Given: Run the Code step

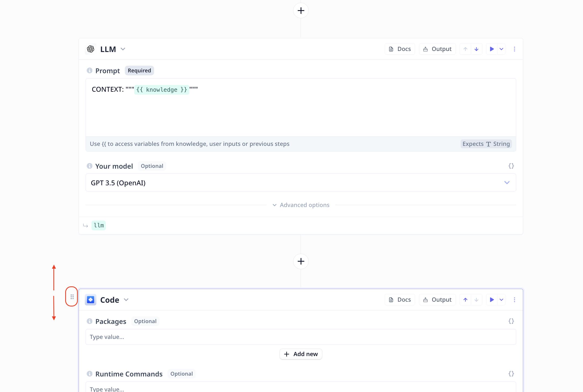Looking at the screenshot, I should click(x=492, y=300).
